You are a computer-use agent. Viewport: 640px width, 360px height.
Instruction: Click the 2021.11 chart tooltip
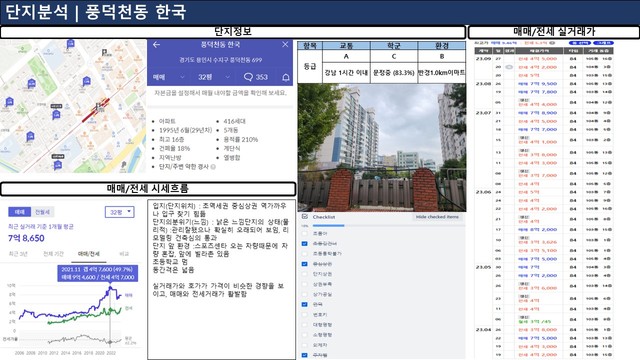[x=98, y=273]
